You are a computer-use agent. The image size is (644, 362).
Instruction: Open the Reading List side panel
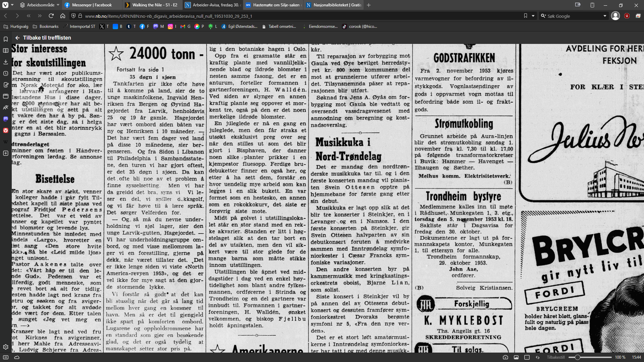[6, 51]
